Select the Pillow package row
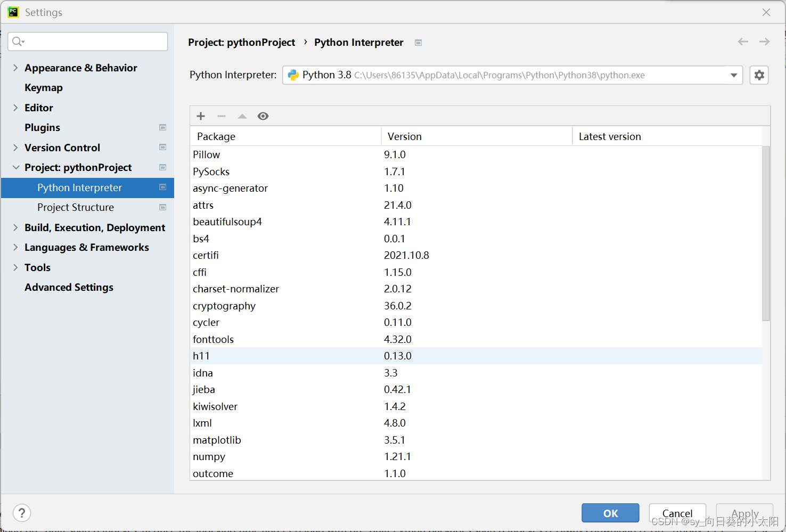This screenshot has width=786, height=532. [x=476, y=154]
